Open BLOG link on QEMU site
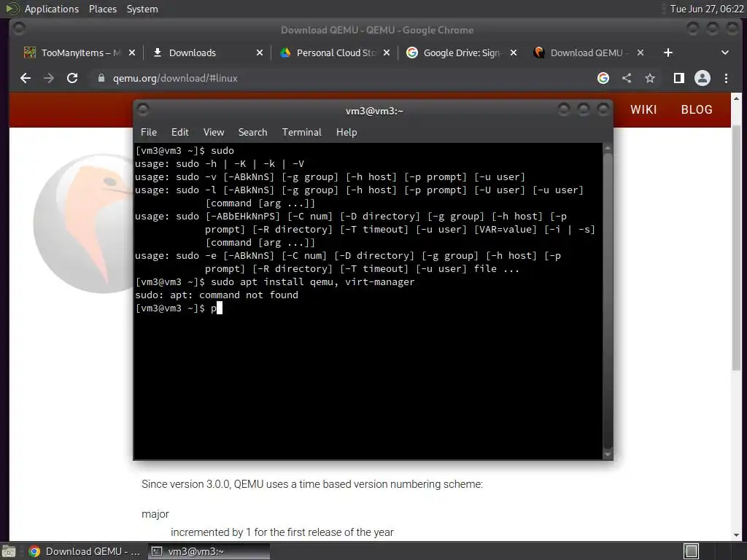The width and height of the screenshot is (747, 560). [697, 110]
